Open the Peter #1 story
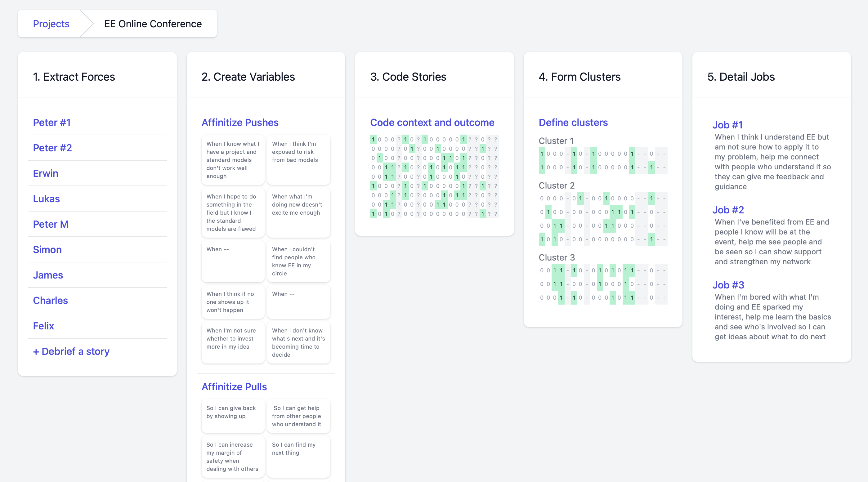 click(51, 122)
